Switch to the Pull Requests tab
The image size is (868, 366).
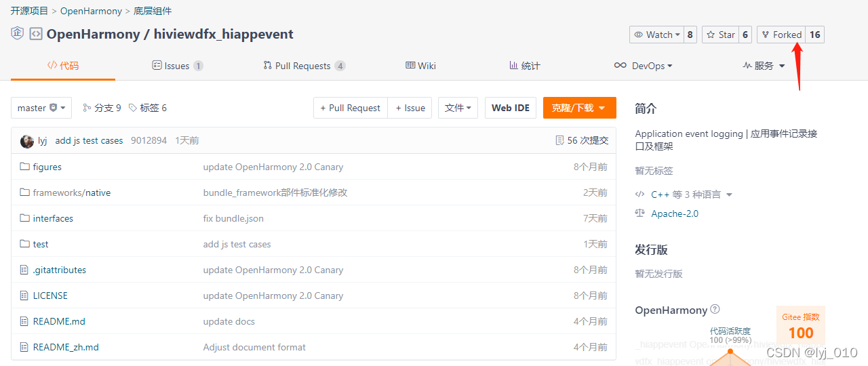[x=304, y=66]
